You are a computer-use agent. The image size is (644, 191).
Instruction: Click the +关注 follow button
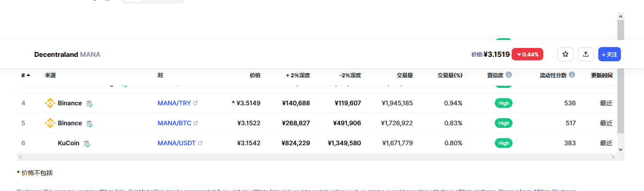[x=609, y=54]
